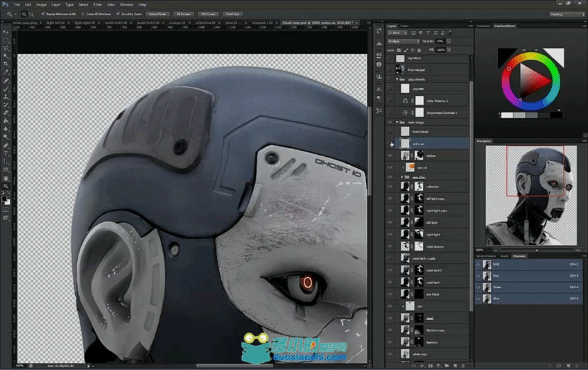Screen dimensions: 588x370
Task: Click the Zoom Out options-bar icon
Action: pos(31,15)
